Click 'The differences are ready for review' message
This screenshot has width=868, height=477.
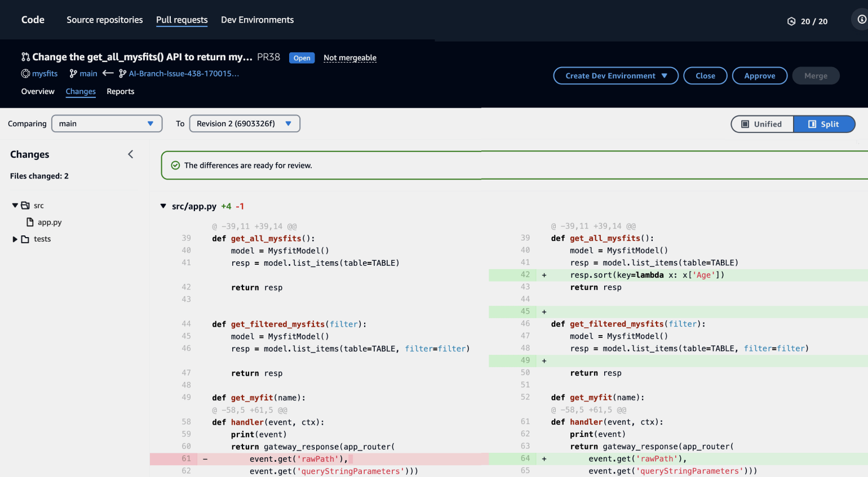tap(248, 166)
